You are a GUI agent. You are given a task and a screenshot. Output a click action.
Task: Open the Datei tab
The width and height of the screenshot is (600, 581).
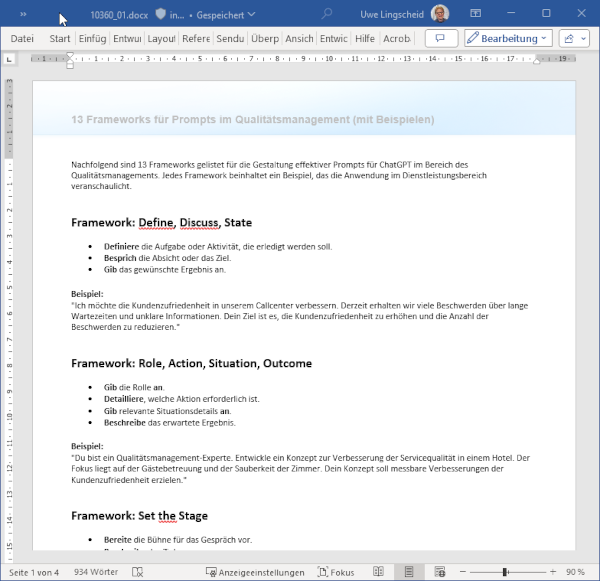click(x=22, y=38)
